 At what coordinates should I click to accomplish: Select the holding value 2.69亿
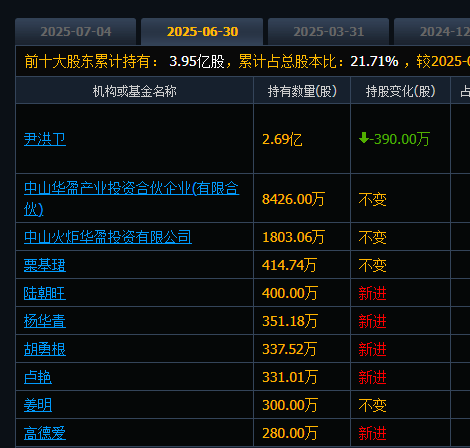(x=282, y=139)
